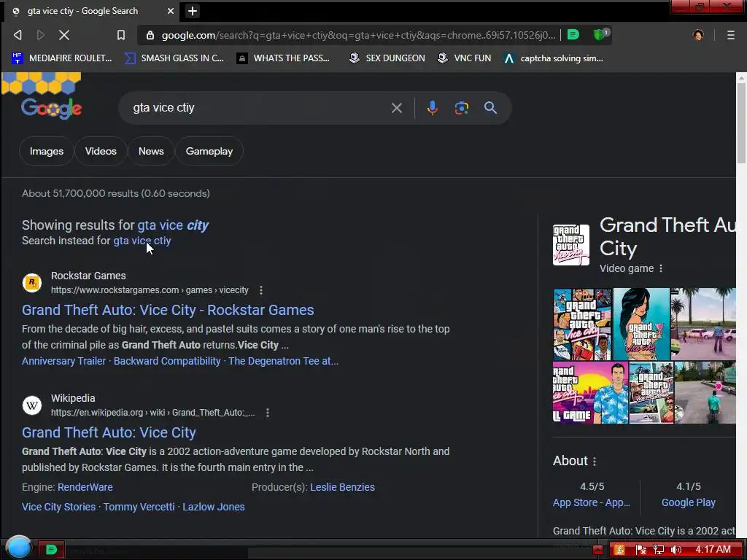Open the Wikipedia result favicon
The height and width of the screenshot is (560, 747).
(32, 405)
